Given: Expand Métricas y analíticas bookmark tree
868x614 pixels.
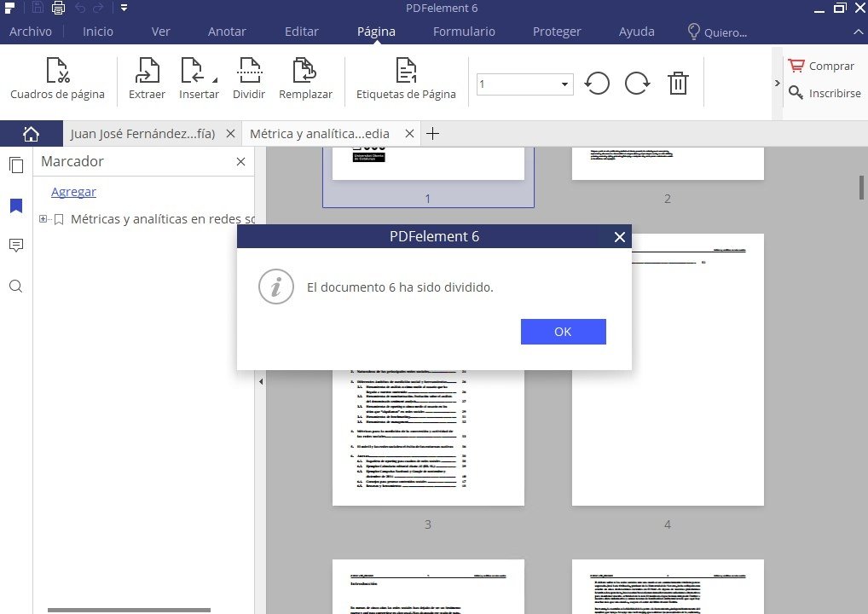Looking at the screenshot, I should [43, 218].
